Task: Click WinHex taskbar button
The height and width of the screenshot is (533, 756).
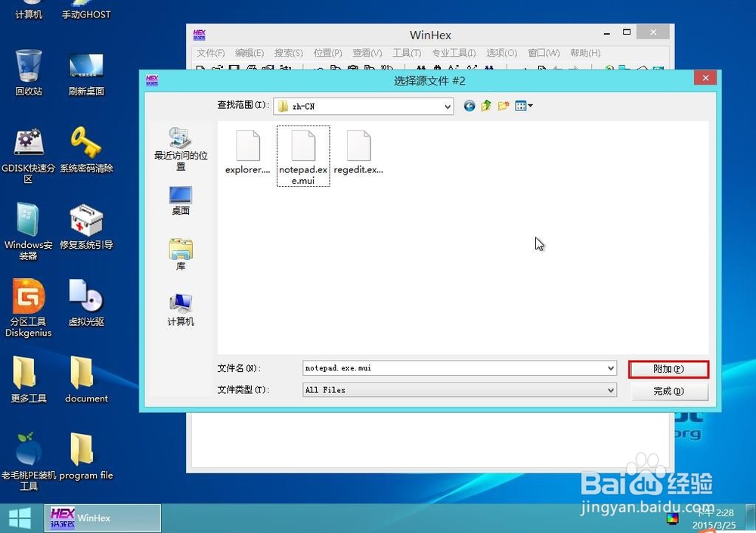Action: click(x=103, y=518)
